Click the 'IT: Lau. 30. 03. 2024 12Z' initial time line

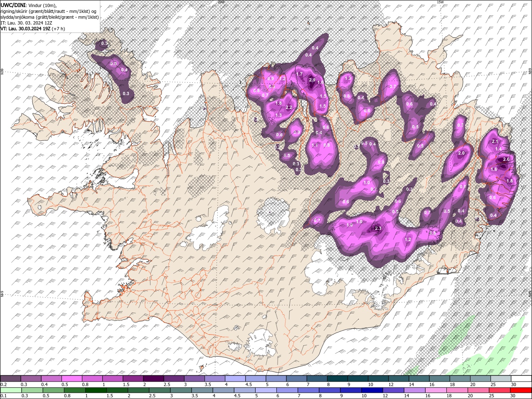click(x=26, y=23)
